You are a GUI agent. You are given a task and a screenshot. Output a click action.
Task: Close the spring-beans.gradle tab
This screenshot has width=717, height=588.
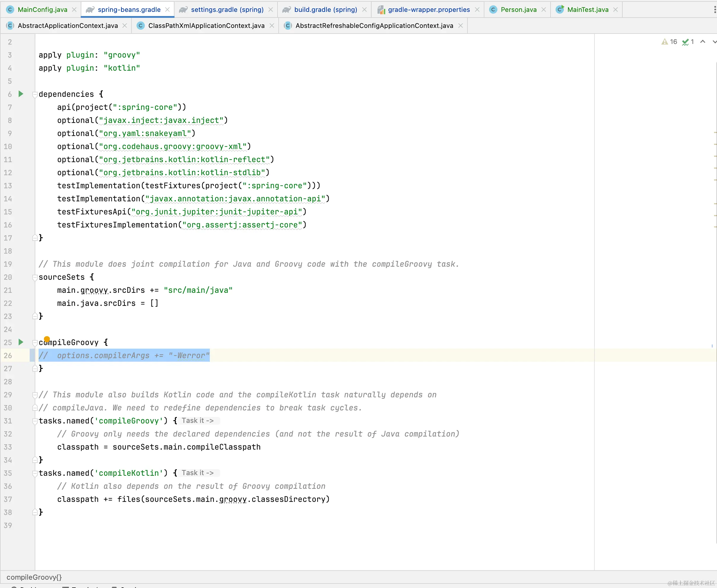pos(167,10)
